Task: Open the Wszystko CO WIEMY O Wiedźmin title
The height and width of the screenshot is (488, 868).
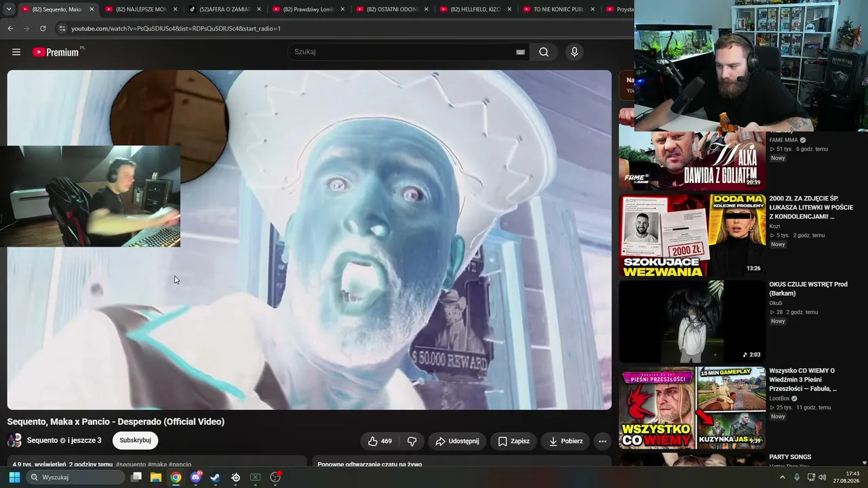Action: point(803,380)
